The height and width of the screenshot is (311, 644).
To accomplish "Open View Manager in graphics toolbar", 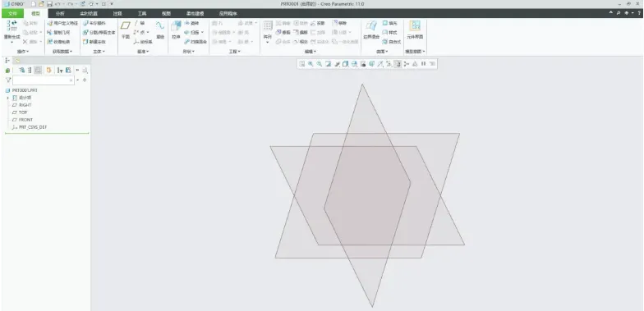I will tap(363, 64).
